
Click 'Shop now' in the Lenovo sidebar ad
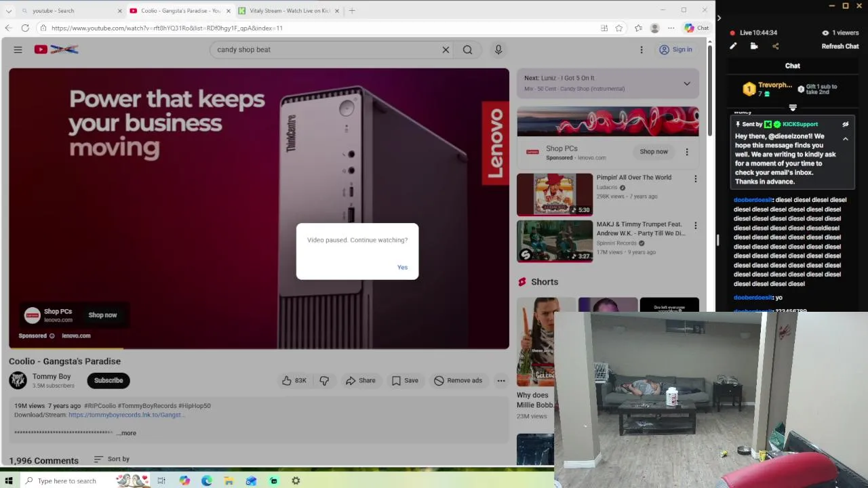click(x=654, y=152)
